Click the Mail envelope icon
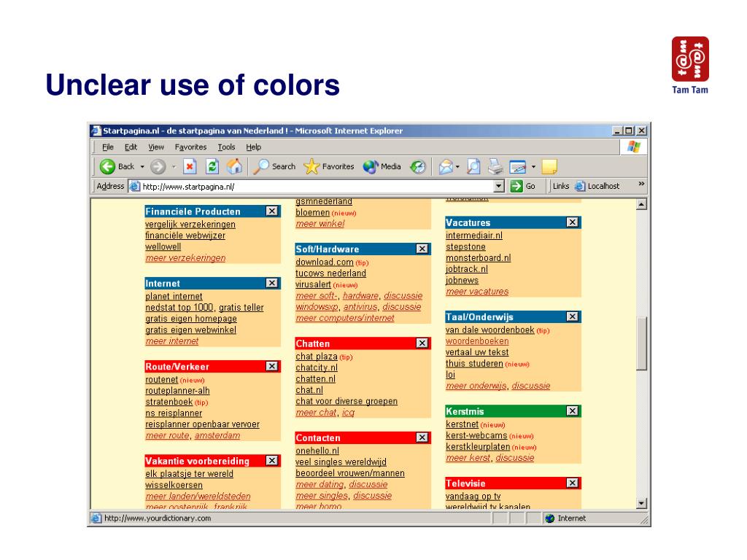This screenshot has width=747, height=560. 446,166
